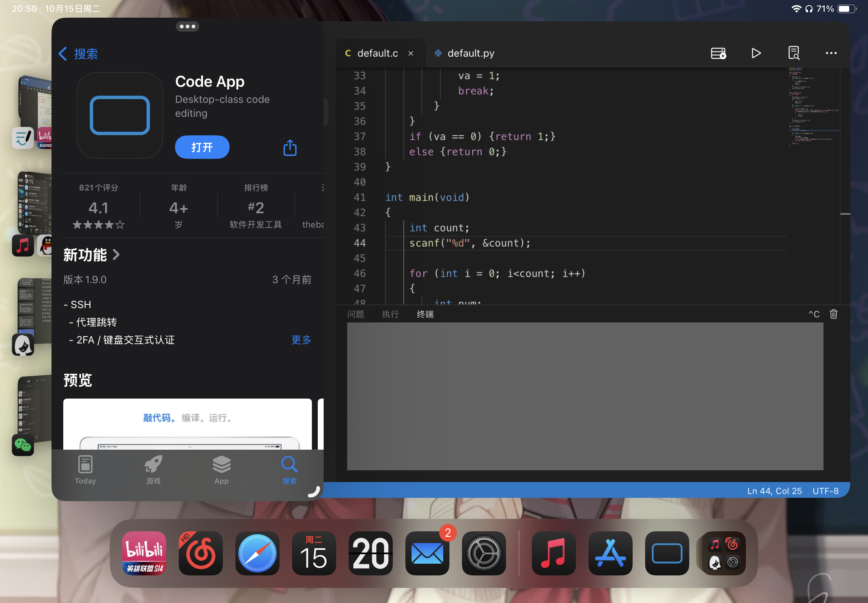The image size is (868, 603).
Task: Expand the 新功能 section chevron
Action: (116, 255)
